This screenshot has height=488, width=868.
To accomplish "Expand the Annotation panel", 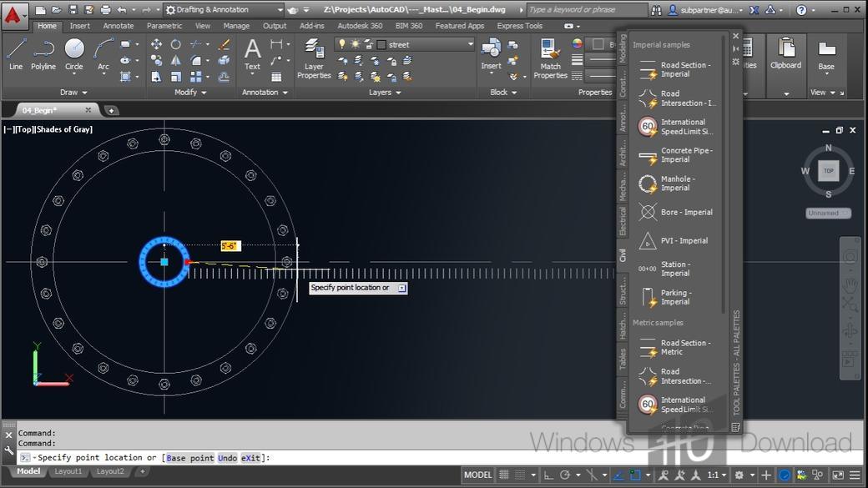I will (x=265, y=93).
